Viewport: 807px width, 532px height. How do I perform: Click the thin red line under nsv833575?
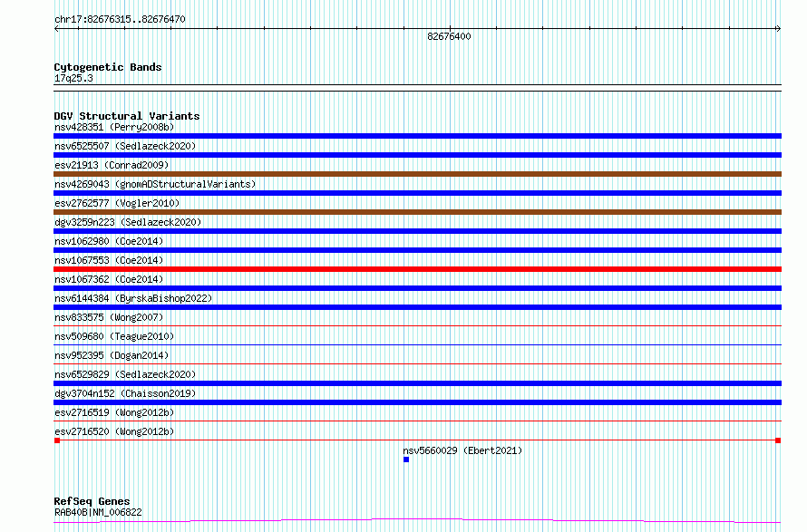pos(417,325)
